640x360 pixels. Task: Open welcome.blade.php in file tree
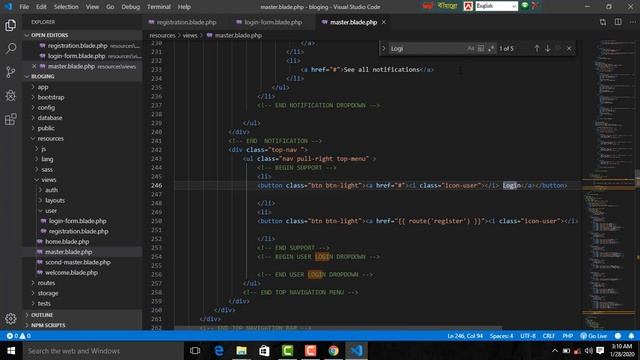click(82, 273)
